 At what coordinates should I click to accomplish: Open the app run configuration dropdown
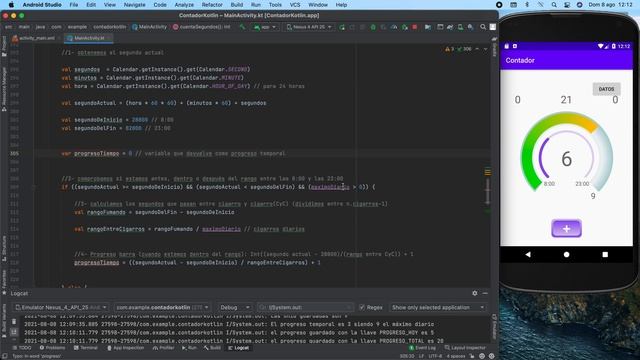point(265,27)
